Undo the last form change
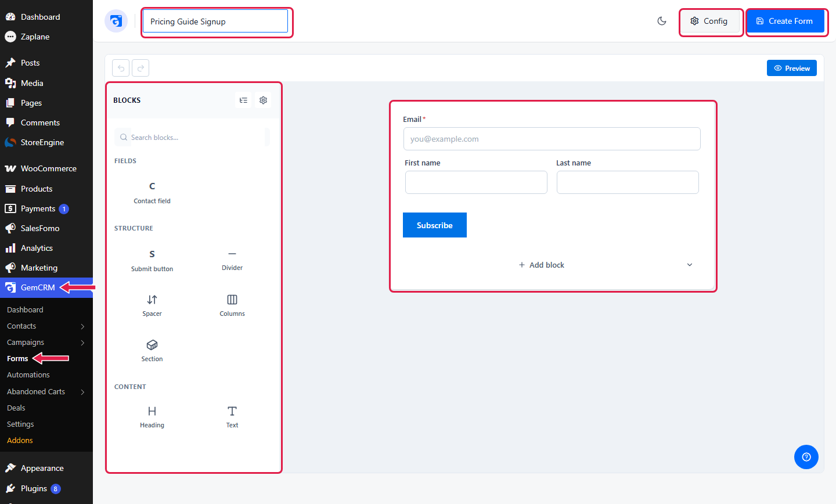Screen dimensions: 836x504 point(121,68)
